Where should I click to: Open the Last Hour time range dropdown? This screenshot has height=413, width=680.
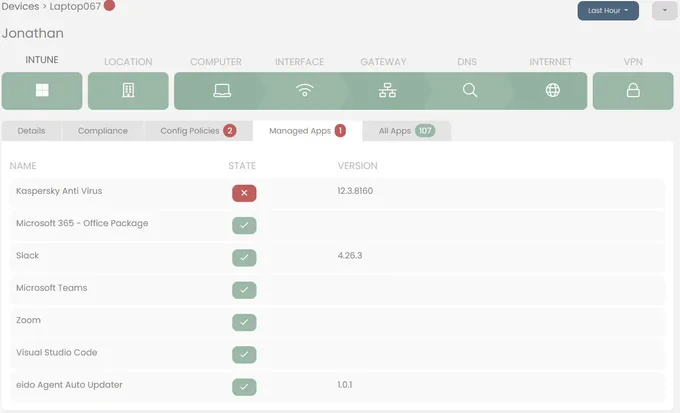pyautogui.click(x=608, y=10)
